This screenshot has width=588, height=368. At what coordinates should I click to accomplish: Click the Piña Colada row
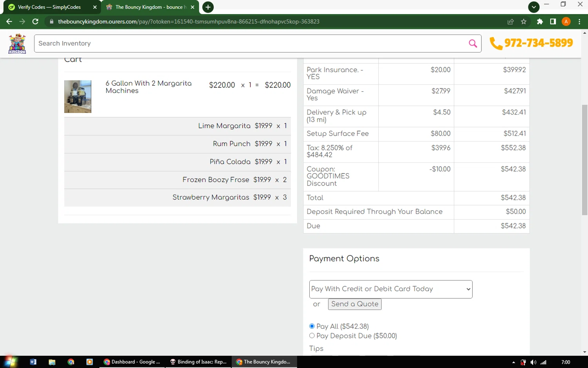(178, 162)
